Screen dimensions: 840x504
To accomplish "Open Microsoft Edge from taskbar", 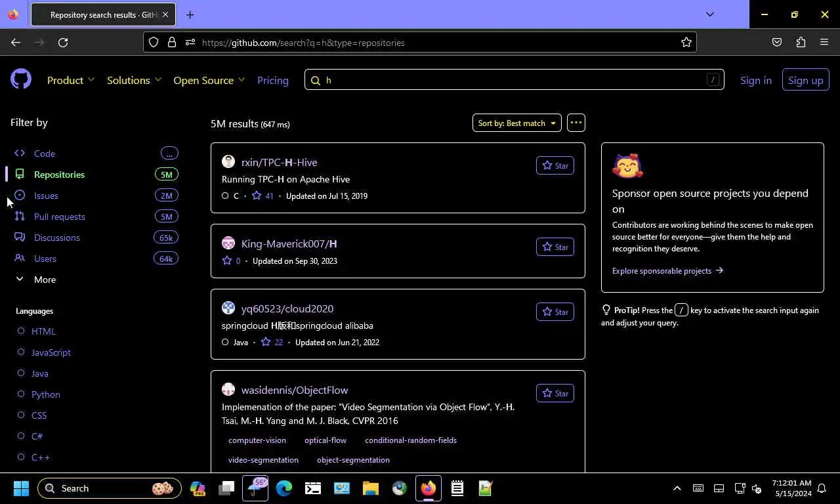I will [284, 488].
